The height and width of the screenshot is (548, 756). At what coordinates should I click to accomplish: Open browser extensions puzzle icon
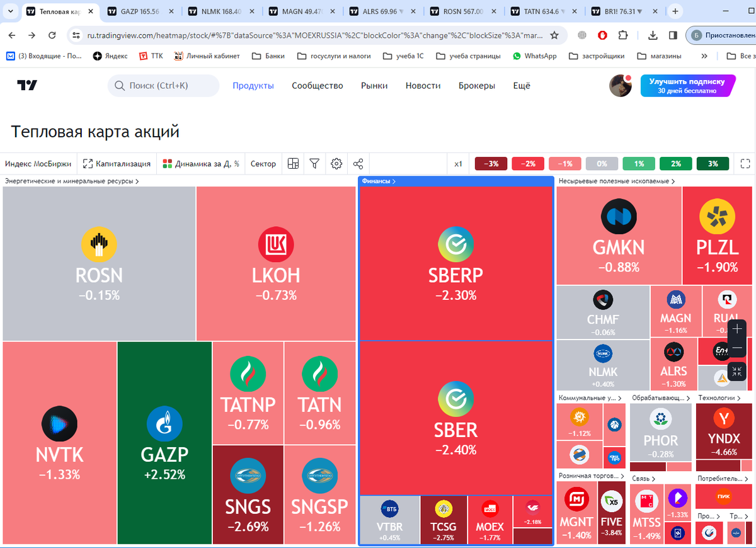(623, 35)
